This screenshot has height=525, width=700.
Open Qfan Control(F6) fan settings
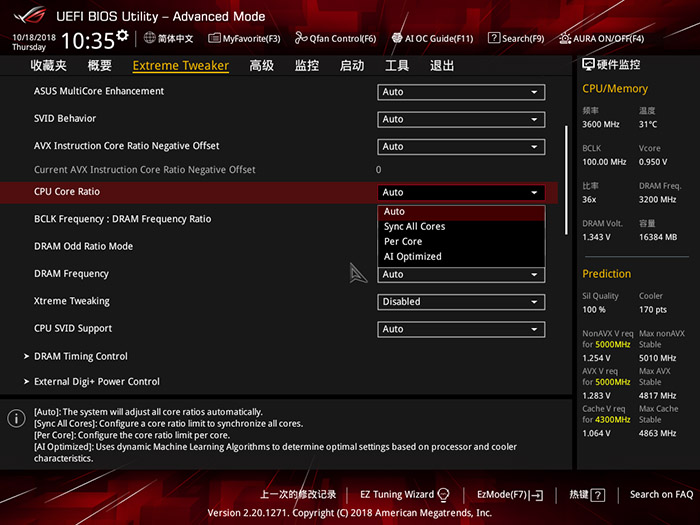(x=335, y=38)
